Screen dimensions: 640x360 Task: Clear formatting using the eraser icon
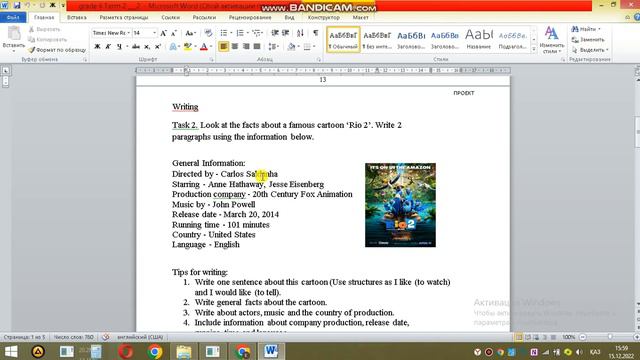tap(209, 33)
